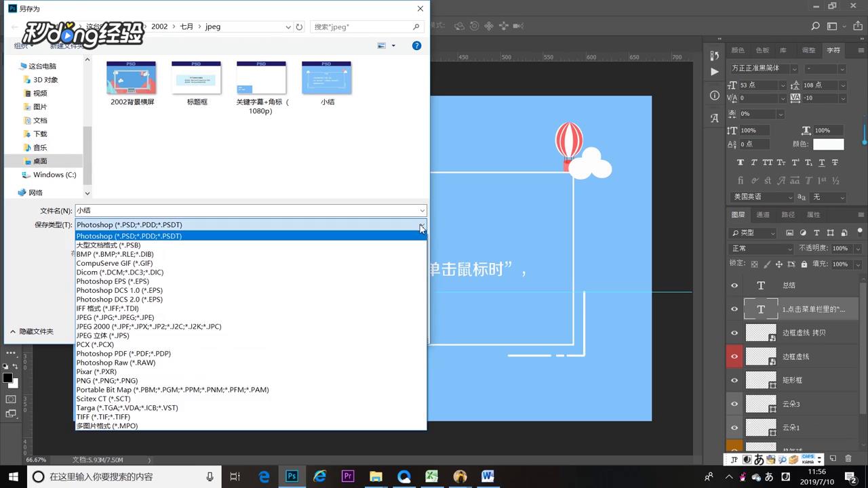Image resolution: width=868 pixels, height=488 pixels.
Task: Open the file name history dropdown
Action: tap(422, 211)
